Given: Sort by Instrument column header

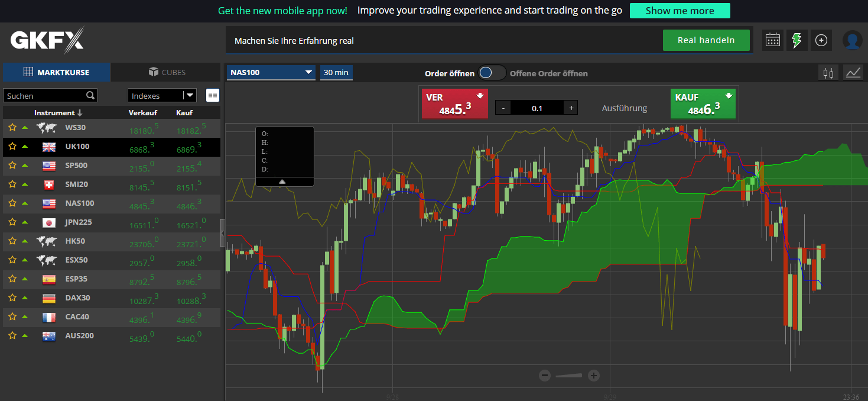Looking at the screenshot, I should 58,112.
